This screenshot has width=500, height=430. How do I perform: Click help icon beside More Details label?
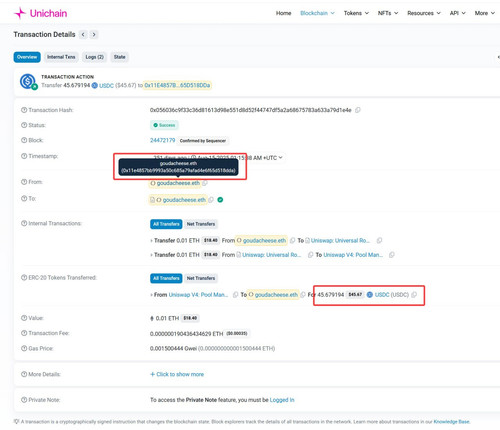(x=24, y=374)
